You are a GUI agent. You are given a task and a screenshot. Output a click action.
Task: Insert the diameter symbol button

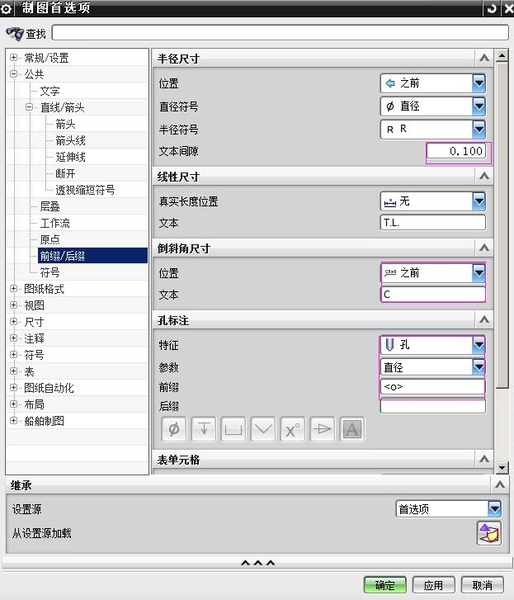(x=174, y=429)
